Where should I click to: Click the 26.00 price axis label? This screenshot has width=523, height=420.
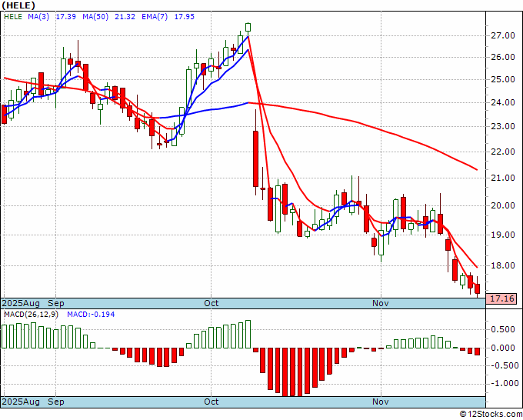coord(503,57)
